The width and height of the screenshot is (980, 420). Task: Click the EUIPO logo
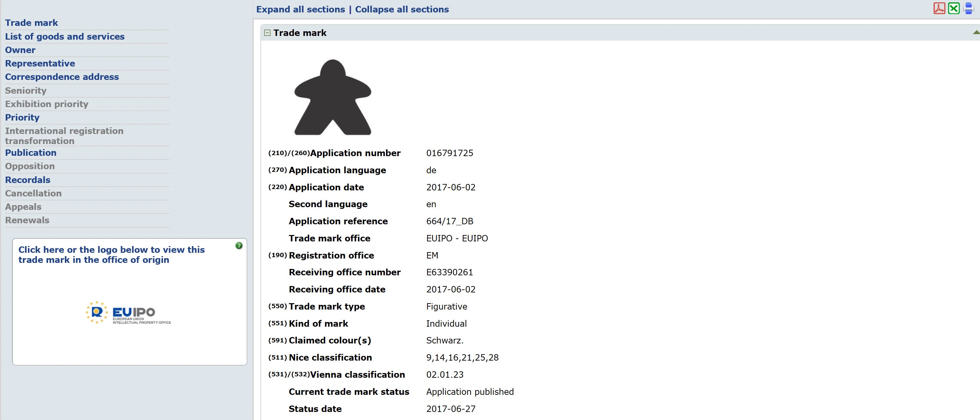tap(128, 313)
